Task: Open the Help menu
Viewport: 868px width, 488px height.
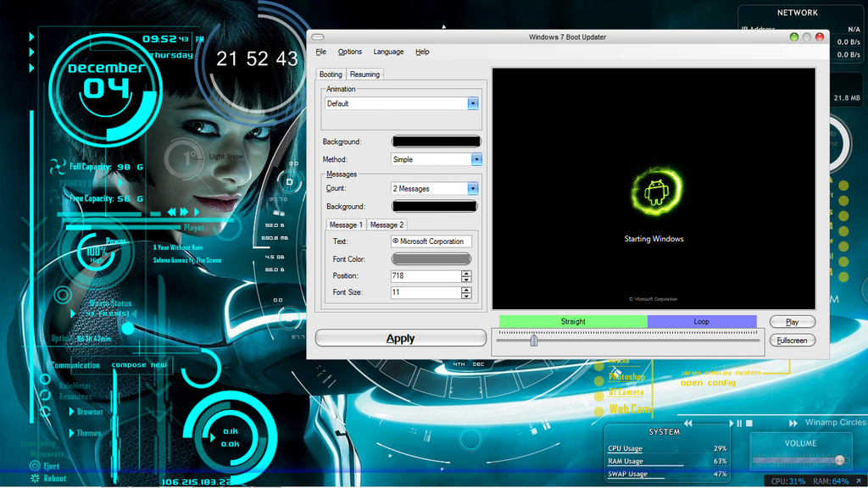Action: click(x=422, y=52)
